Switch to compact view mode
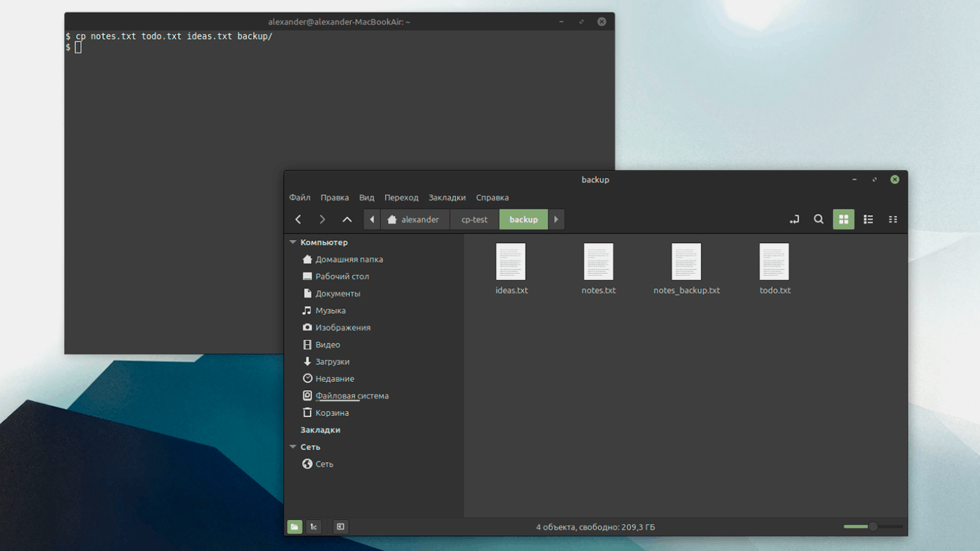This screenshot has height=551, width=980. [x=893, y=220]
